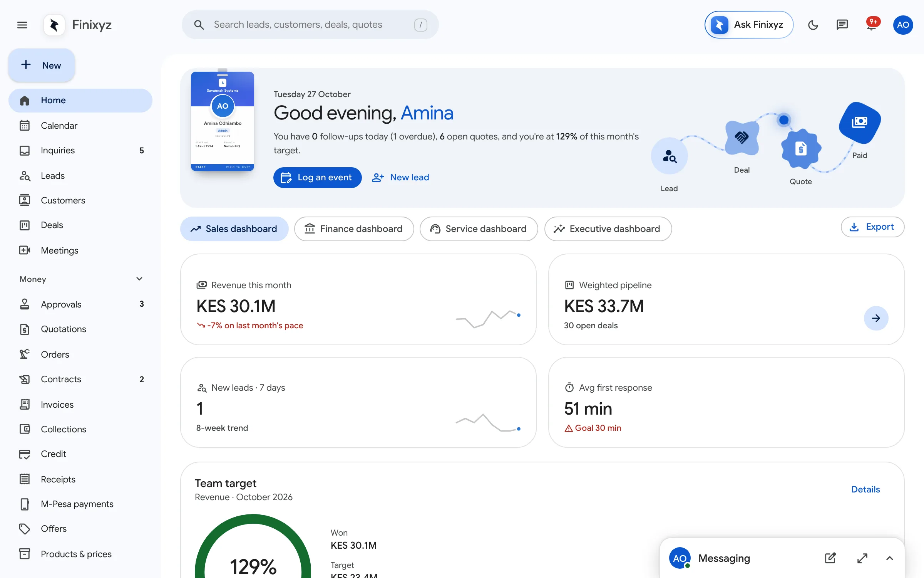Switch to the Service dashboard tab
924x578 pixels.
click(479, 229)
